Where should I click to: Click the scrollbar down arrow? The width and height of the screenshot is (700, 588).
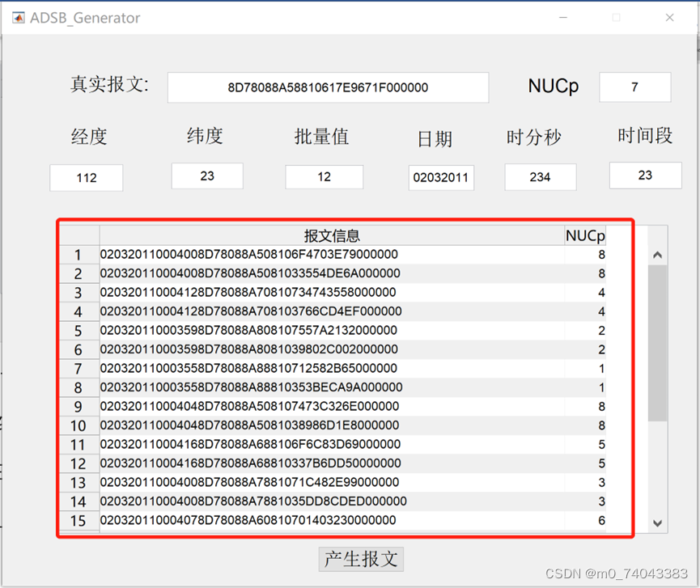click(x=657, y=523)
